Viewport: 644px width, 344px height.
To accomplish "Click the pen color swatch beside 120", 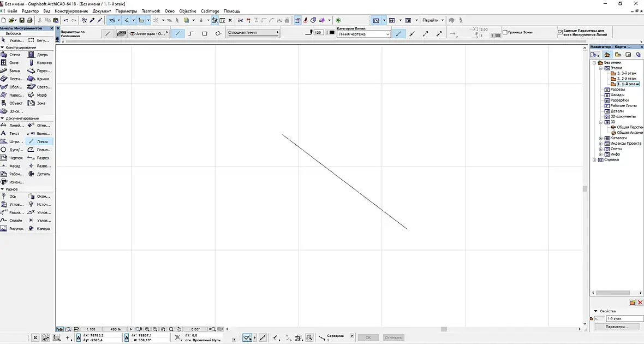I will coord(331,32).
